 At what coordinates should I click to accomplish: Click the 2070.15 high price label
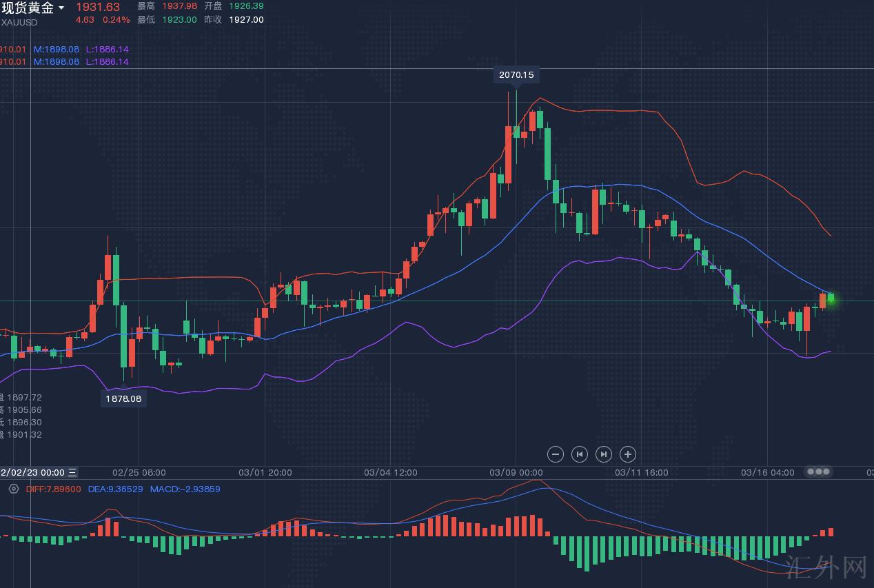coord(516,74)
